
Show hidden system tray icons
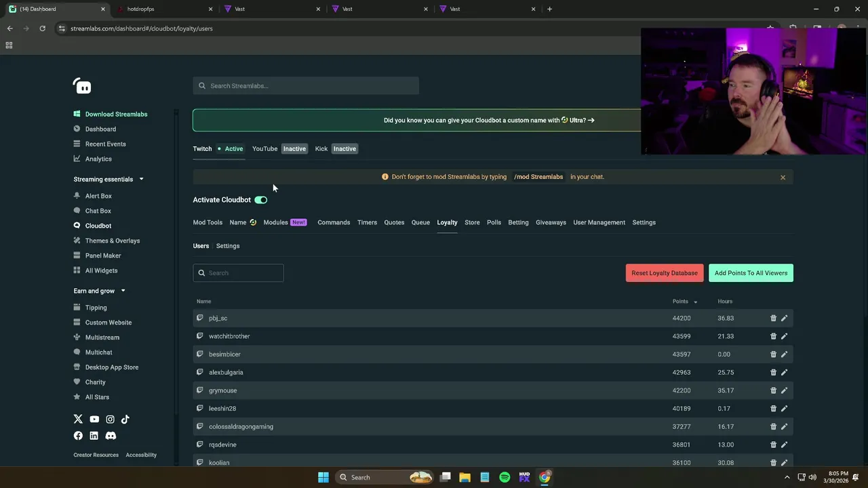click(x=787, y=477)
